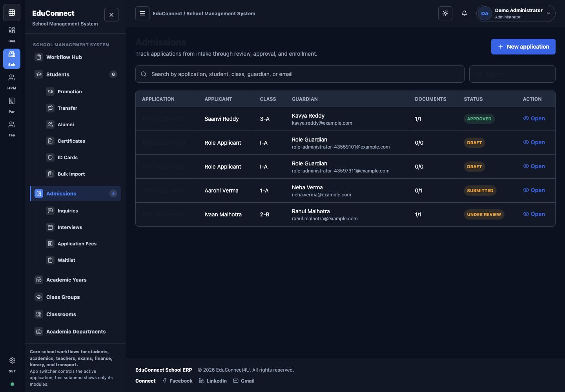Click the green status dot in rail

tap(12, 384)
